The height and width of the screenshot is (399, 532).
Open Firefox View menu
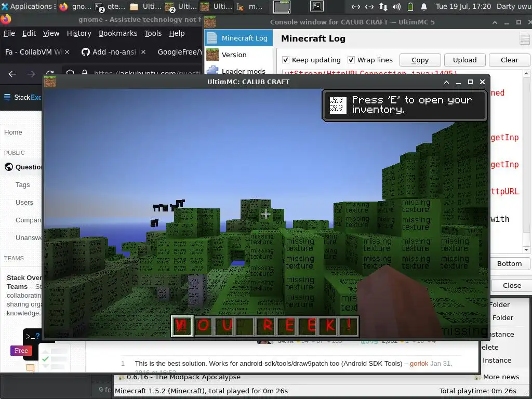[x=51, y=33]
